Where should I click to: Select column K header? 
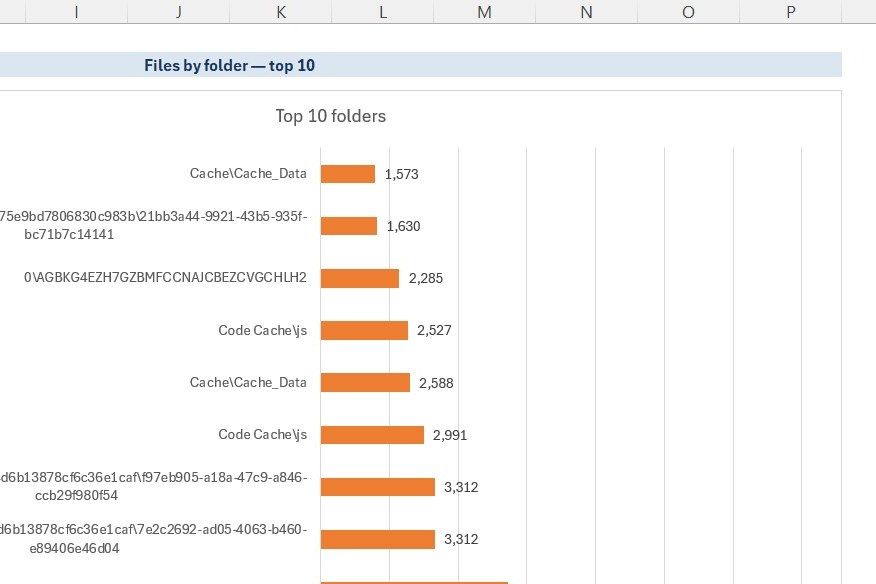(281, 12)
